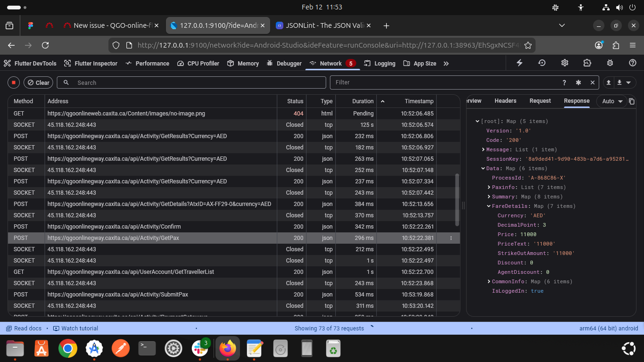Collapse the FareDetails map node
644x362 pixels.
point(489,206)
